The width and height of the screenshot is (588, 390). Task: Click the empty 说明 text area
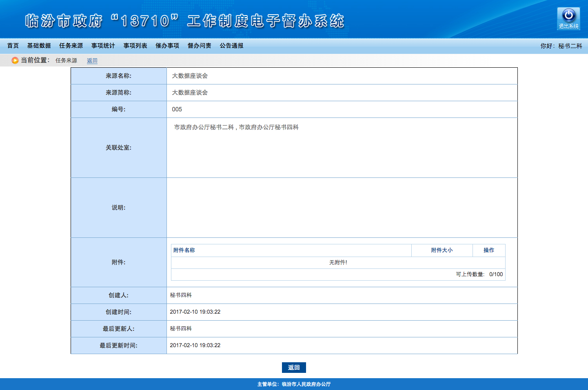point(342,207)
